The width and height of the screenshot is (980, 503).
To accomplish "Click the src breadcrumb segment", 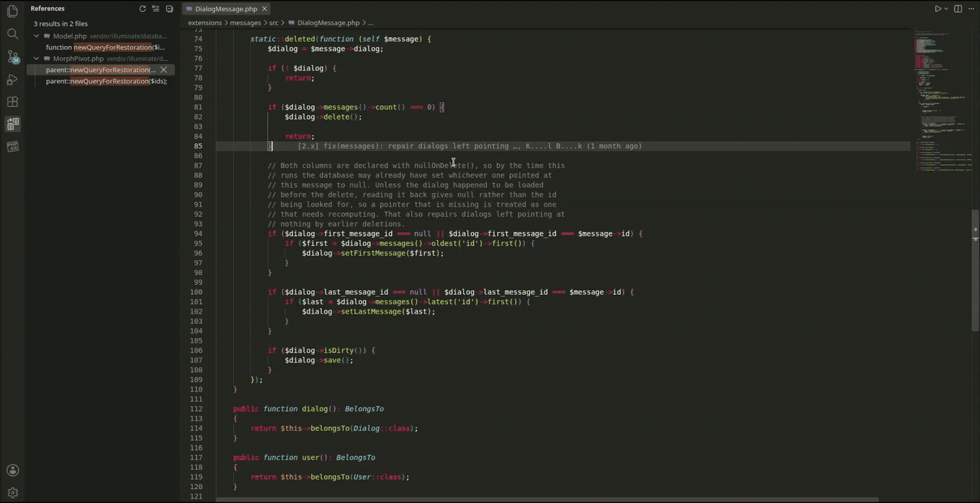I will (274, 23).
